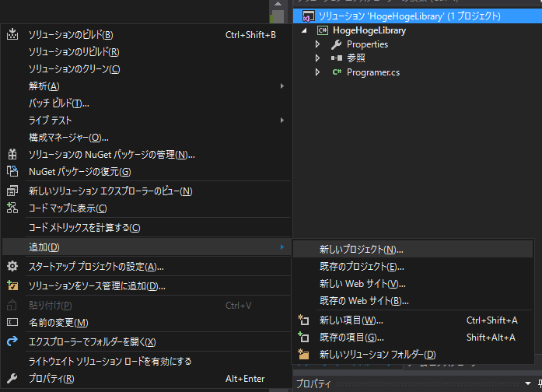Viewport: 542px width, 392px height.
Task: Choose NuGet パッケージの復元(G)
Action: click(x=146, y=171)
